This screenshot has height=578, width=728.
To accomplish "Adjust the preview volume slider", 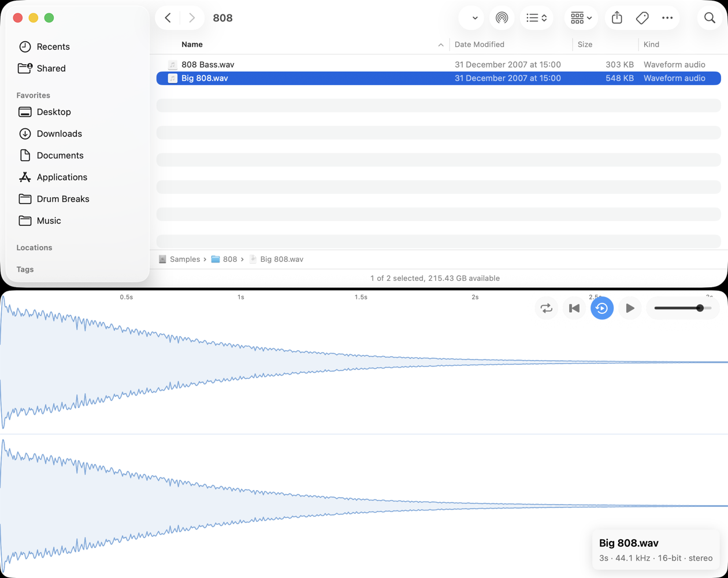I will coord(683,308).
